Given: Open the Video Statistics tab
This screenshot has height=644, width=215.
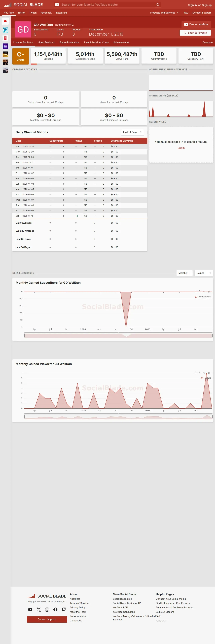Looking at the screenshot, I should [x=46, y=42].
